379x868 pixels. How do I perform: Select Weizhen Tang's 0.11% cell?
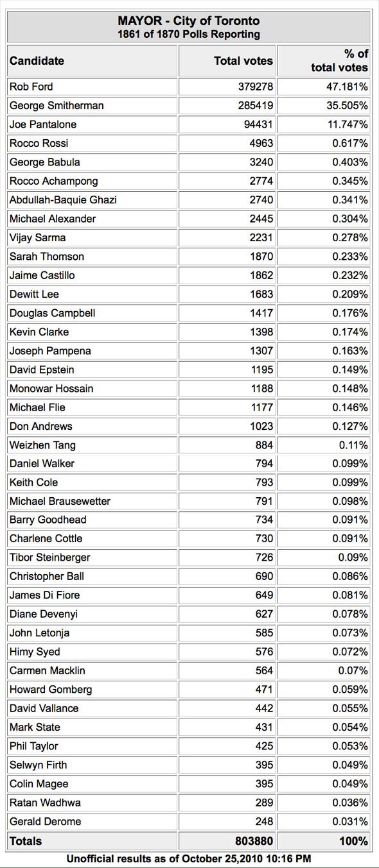[324, 445]
